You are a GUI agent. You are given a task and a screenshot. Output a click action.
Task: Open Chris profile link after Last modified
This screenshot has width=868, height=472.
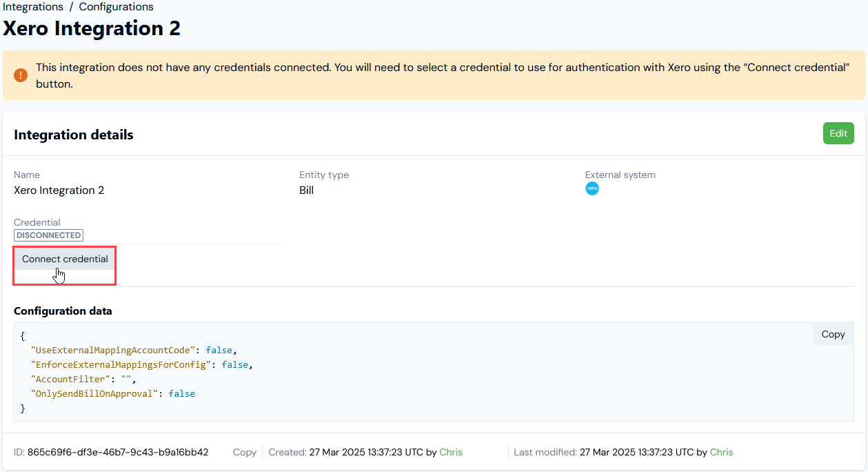[721, 452]
